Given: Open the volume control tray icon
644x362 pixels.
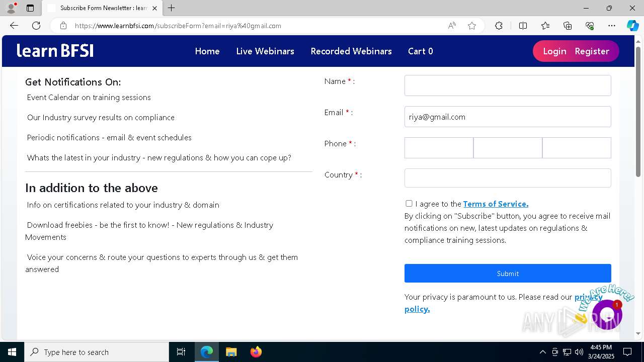Looking at the screenshot, I should [x=579, y=352].
